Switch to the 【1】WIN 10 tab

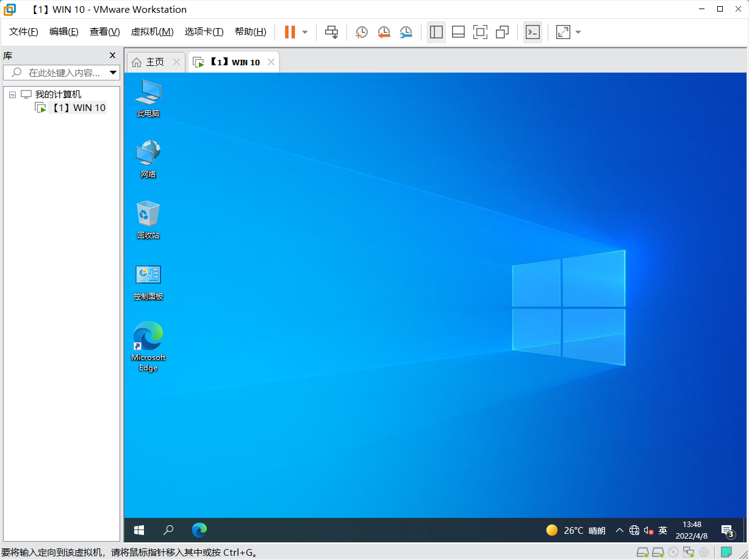(229, 62)
